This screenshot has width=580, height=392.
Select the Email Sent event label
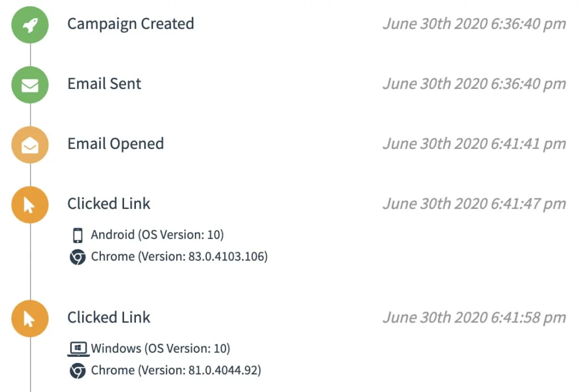pos(104,84)
